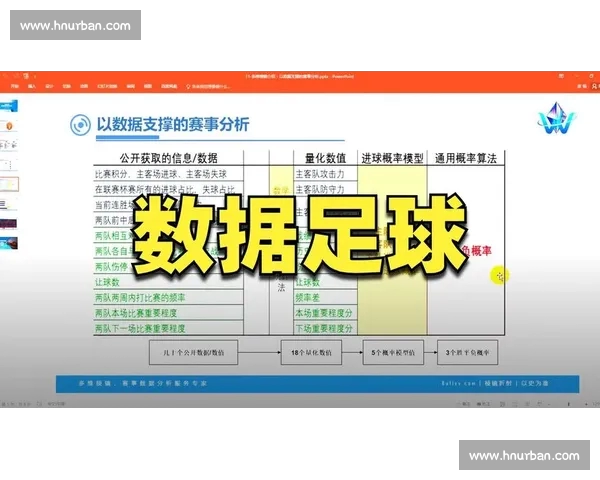Select the bottom blue slide thumbnail

[9, 243]
